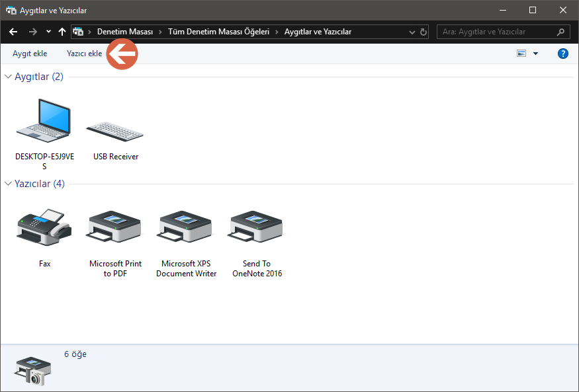Screen dimensions: 579x392
Task: Select the Send To OneNote 2016 printer
Action: (x=257, y=227)
